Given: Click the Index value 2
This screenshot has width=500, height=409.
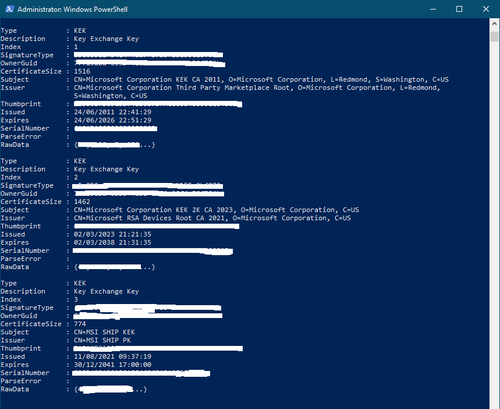Looking at the screenshot, I should tap(76, 177).
